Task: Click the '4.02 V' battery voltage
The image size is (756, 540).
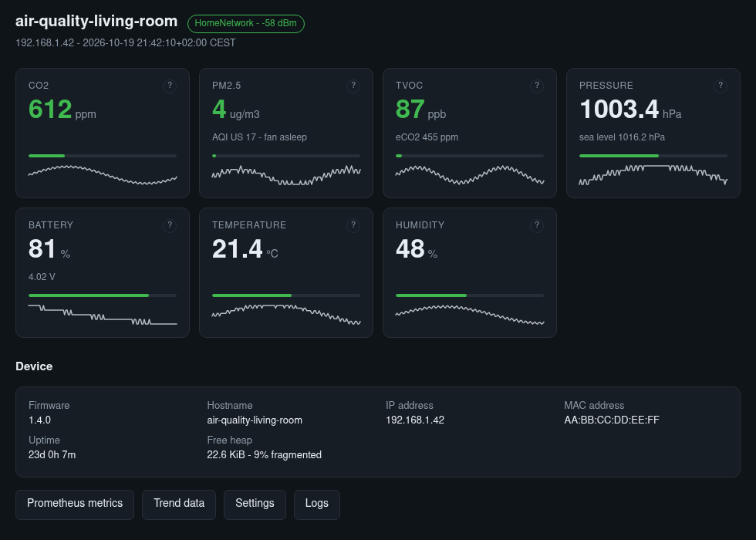Action: (x=42, y=277)
